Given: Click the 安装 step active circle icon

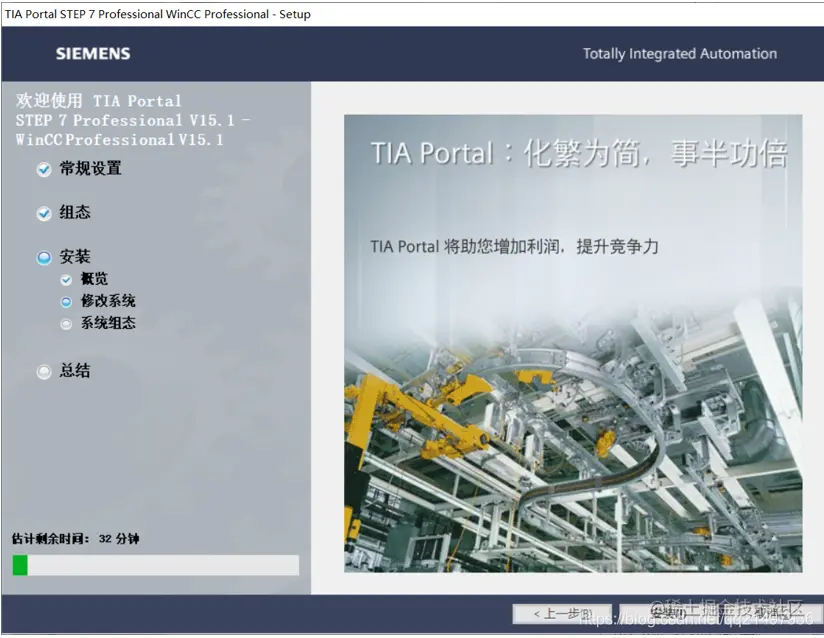Looking at the screenshot, I should click(x=44, y=258).
